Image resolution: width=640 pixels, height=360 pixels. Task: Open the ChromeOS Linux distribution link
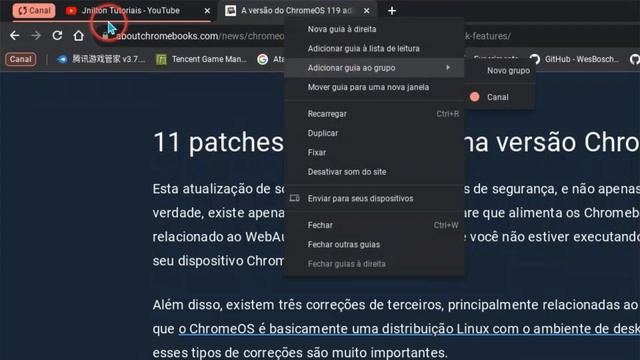point(409,329)
